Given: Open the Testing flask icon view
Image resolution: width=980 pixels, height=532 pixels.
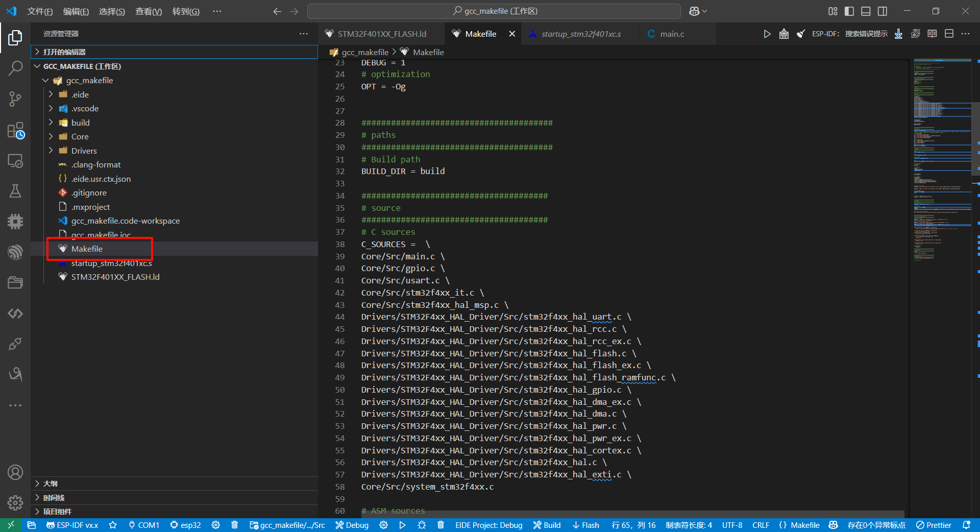Looking at the screenshot, I should (15, 191).
